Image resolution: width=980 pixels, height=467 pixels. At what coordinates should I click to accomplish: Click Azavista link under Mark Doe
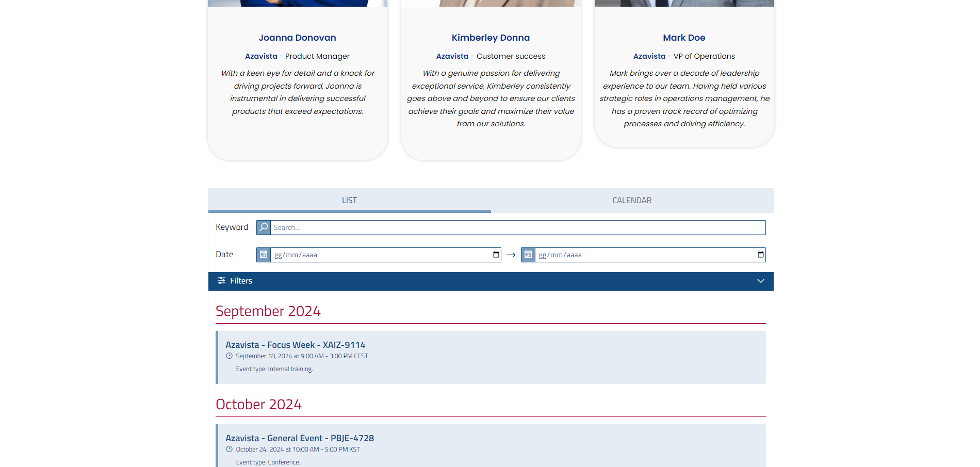(649, 56)
